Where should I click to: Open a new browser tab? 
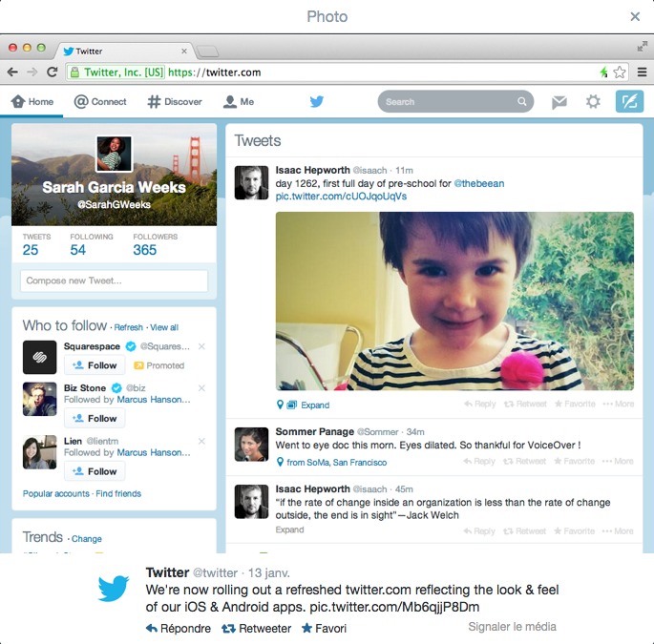click(207, 52)
